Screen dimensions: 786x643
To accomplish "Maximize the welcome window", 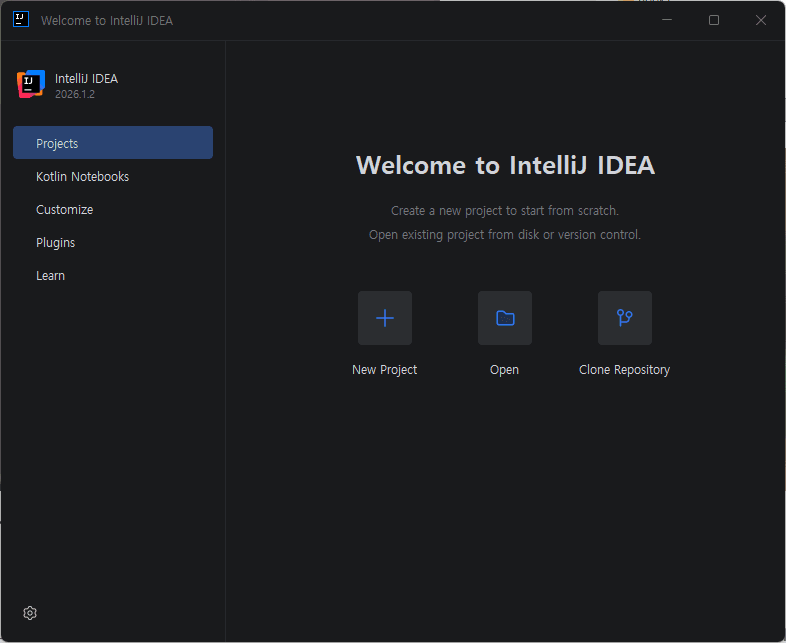I will pyautogui.click(x=714, y=20).
